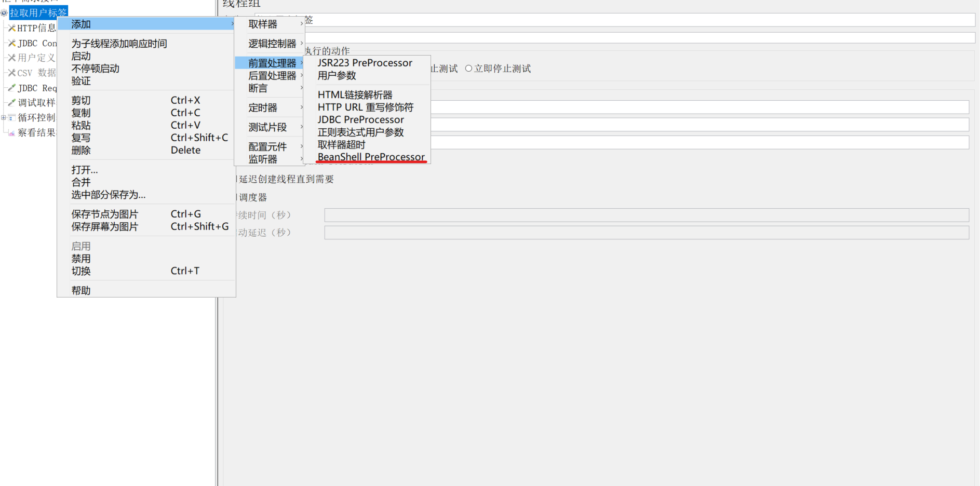980x486 pixels.
Task: Select the 立即停止测试 radio button
Action: click(468, 69)
